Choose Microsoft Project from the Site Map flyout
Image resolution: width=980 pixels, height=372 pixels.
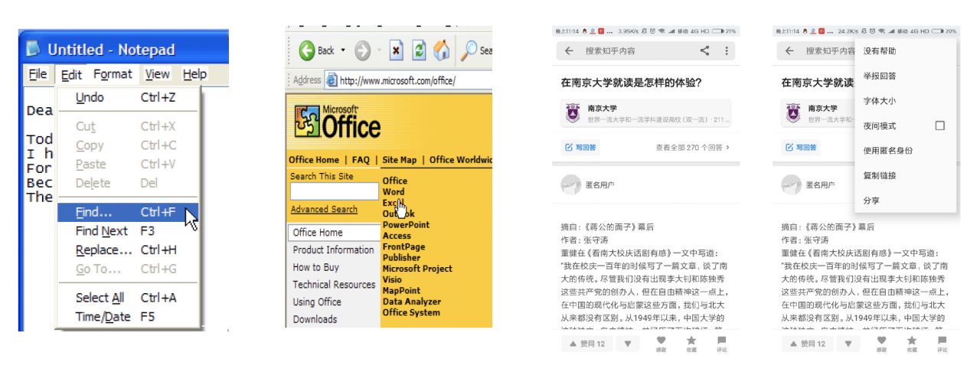[417, 269]
